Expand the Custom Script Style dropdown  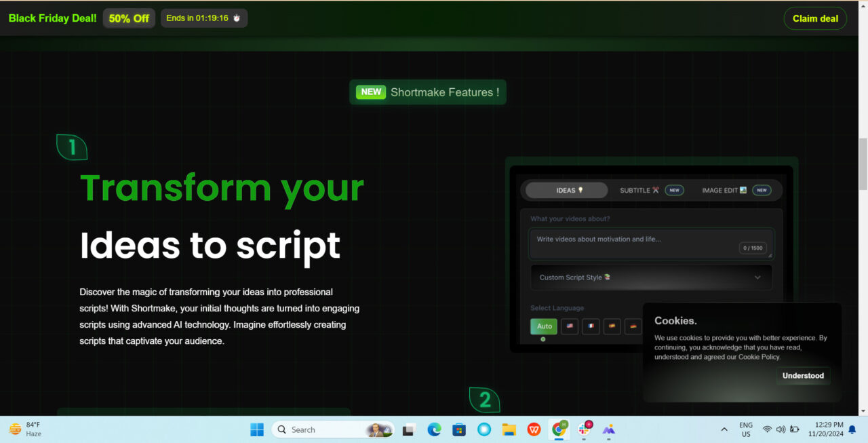tap(650, 277)
